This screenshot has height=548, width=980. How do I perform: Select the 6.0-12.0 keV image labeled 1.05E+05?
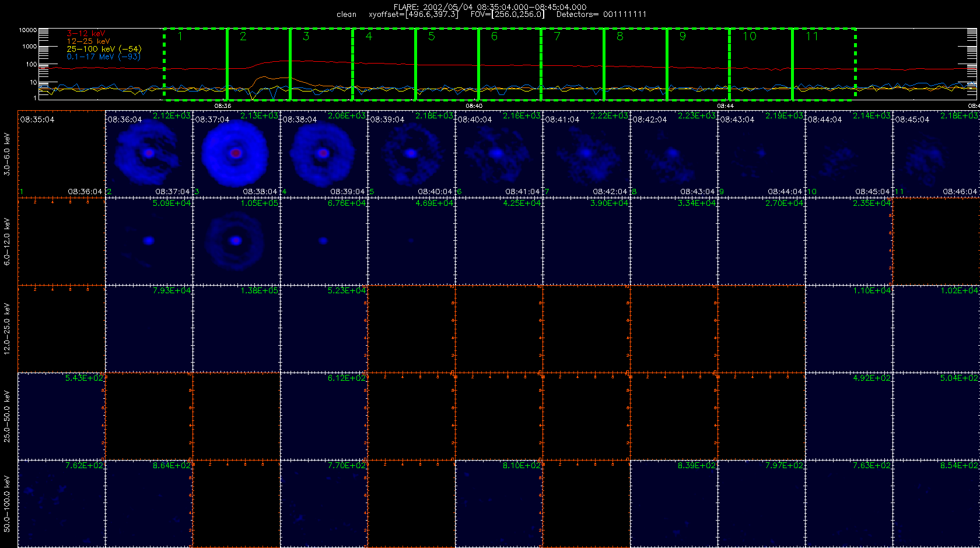point(236,241)
